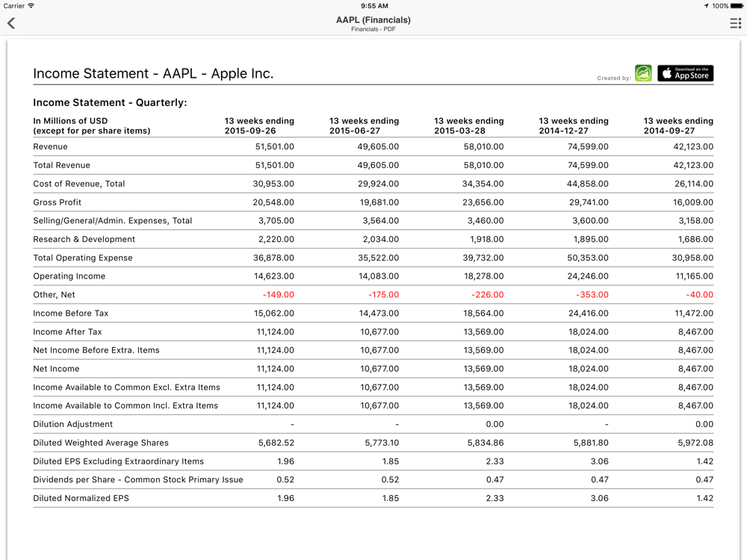This screenshot has height=560, width=747.
Task: Select the Diluted Normalized EPS label
Action: point(81,498)
